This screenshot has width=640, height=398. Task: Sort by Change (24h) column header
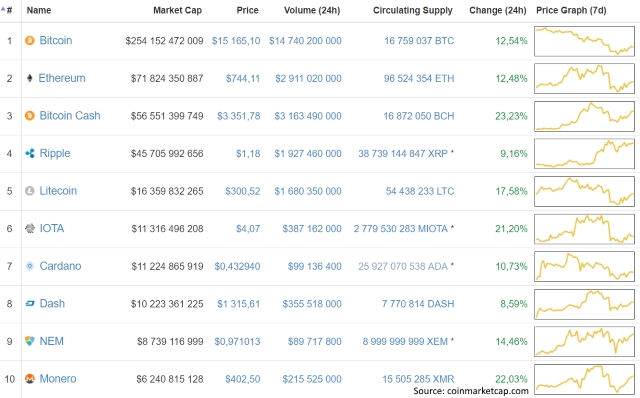pyautogui.click(x=498, y=10)
